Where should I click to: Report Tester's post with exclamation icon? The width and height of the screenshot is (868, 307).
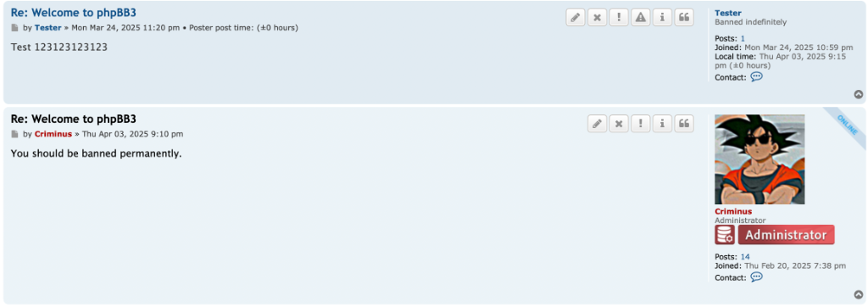(x=619, y=17)
